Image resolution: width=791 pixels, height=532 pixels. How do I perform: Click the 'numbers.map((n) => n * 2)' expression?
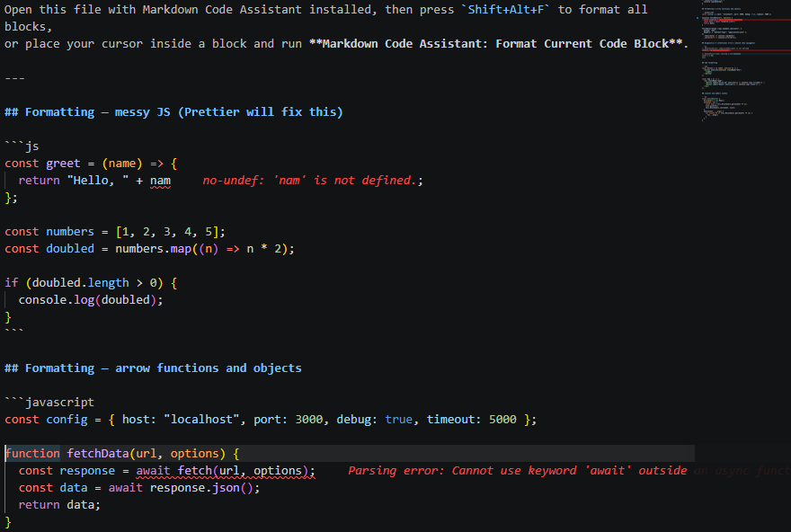point(201,249)
